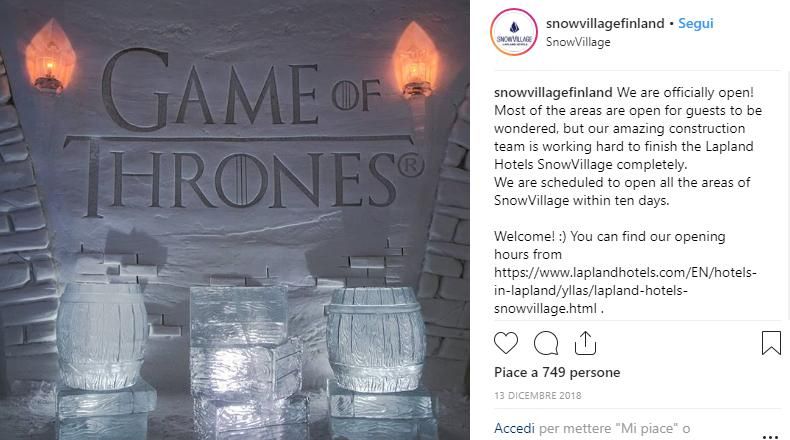Open the SnowVillage location link
790x440 pixels.
578,42
